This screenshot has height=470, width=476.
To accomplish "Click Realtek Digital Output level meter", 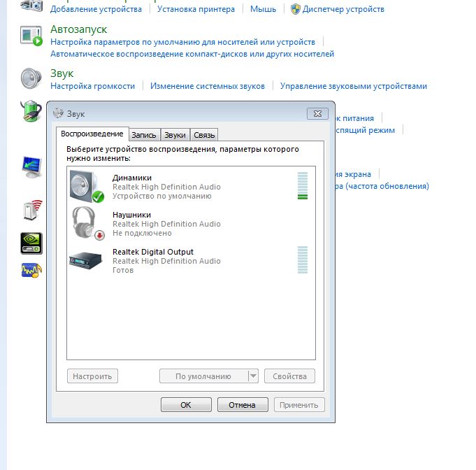I will click(x=303, y=259).
